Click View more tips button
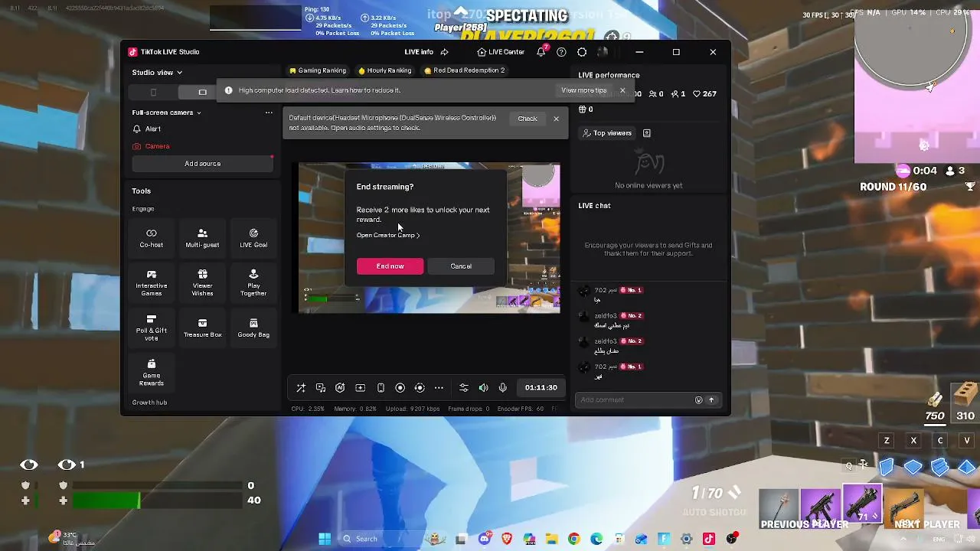The width and height of the screenshot is (980, 551). [x=583, y=90]
